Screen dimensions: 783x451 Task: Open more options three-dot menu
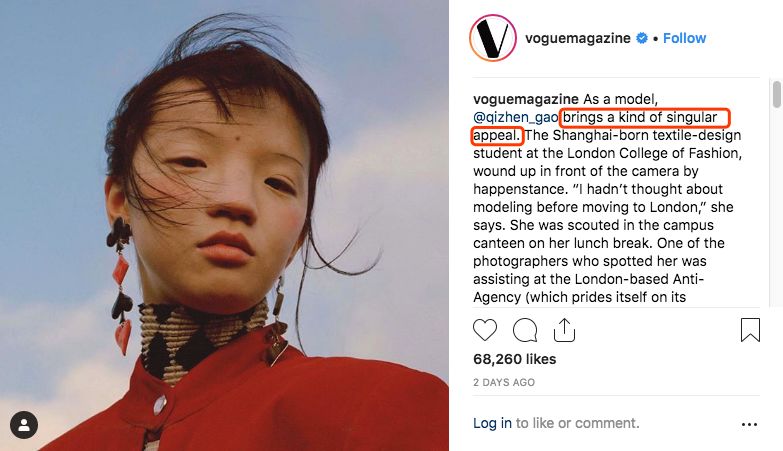coord(750,425)
